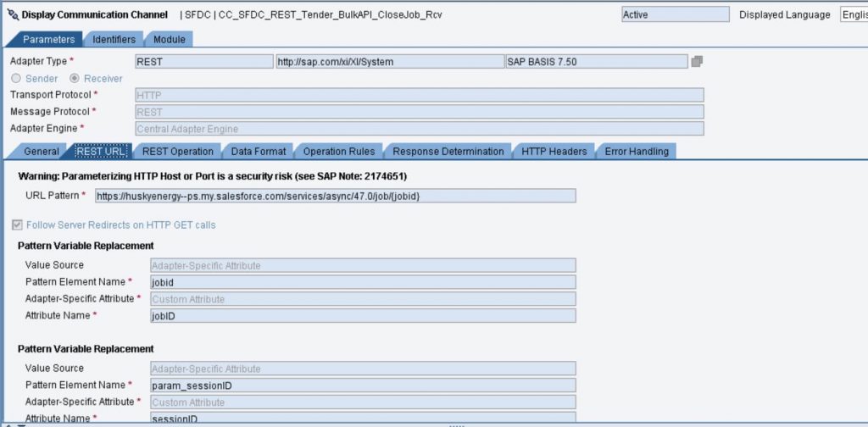Open the Message Protocol REST dropdown
868x427 pixels.
pos(420,112)
